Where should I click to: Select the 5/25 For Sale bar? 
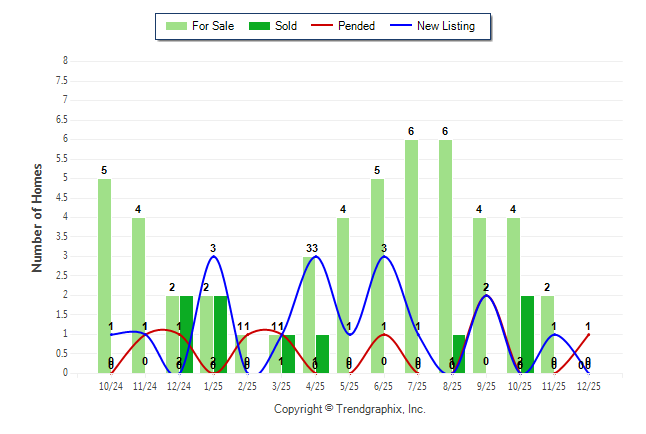point(343,295)
